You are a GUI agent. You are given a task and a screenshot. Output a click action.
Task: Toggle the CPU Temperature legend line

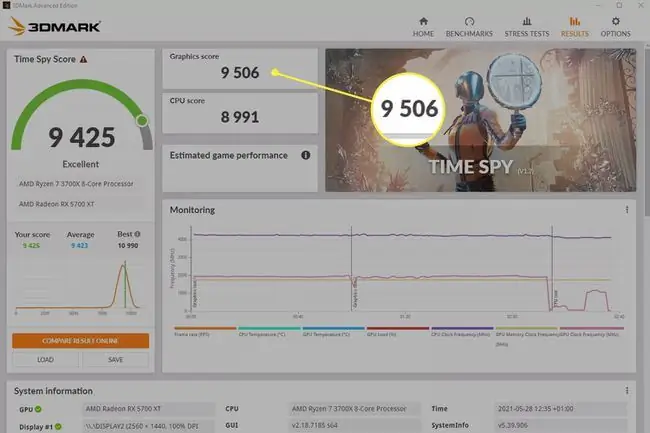[x=269, y=331]
